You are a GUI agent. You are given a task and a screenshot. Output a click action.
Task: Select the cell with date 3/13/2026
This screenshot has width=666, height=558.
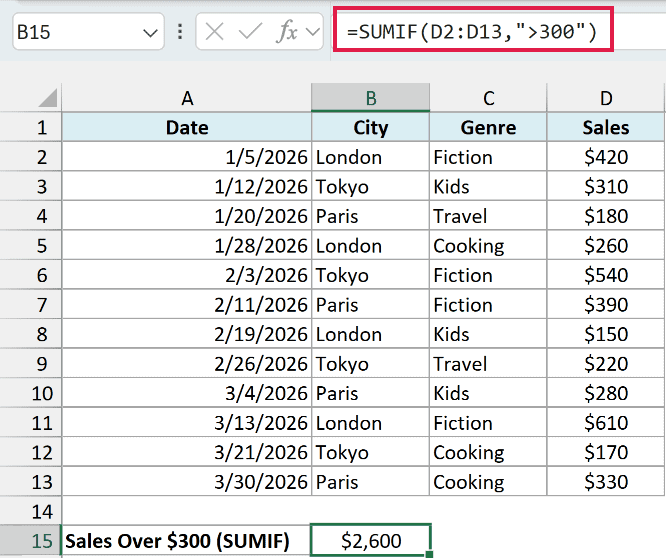pyautogui.click(x=187, y=423)
